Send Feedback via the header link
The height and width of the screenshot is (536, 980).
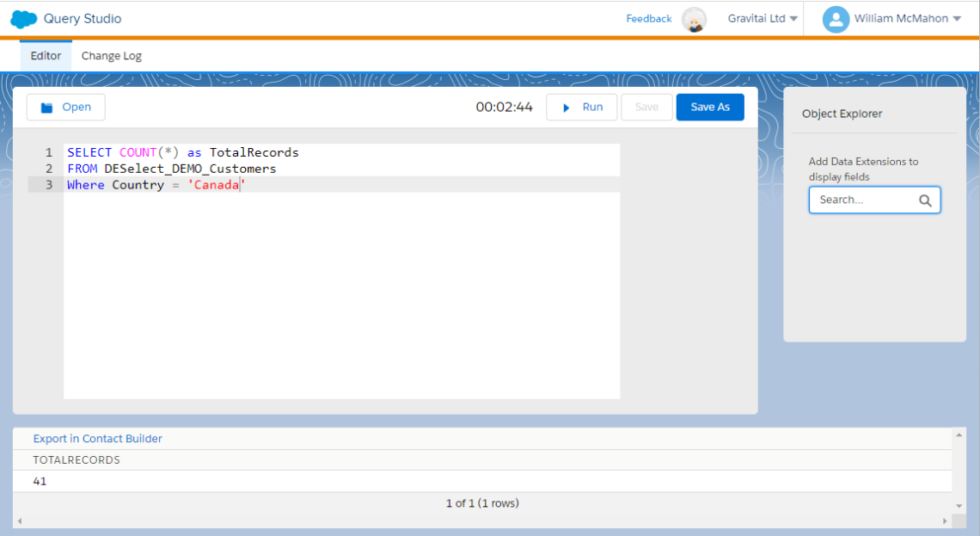point(648,18)
